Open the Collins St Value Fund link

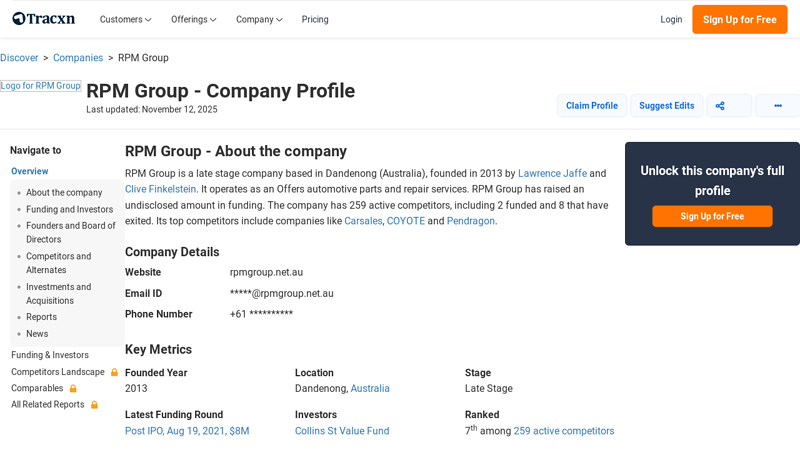(342, 431)
